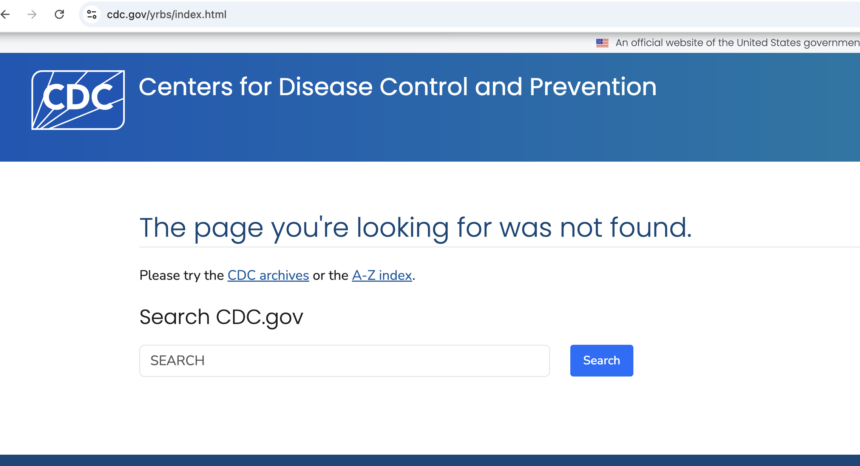Image resolution: width=860 pixels, height=466 pixels.
Task: Open the A-Z index link
Action: [382, 275]
